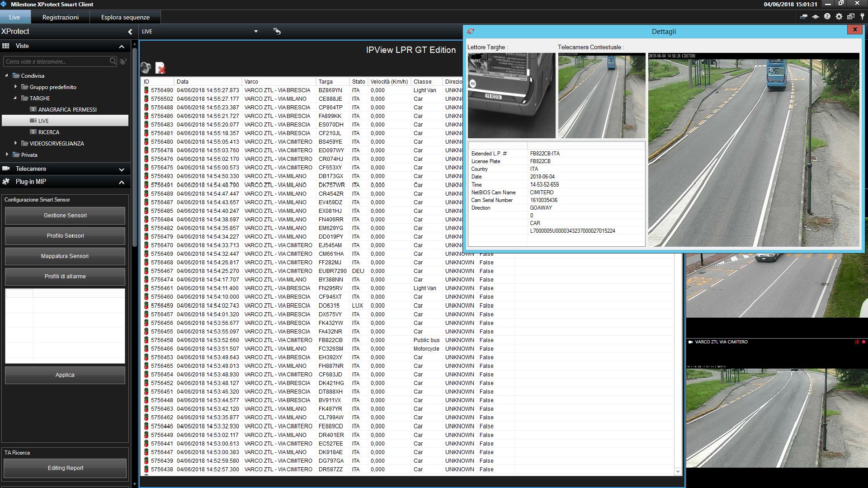The image size is (868, 488).
Task: Collapse the TARGHE folder arrow
Action: point(15,98)
